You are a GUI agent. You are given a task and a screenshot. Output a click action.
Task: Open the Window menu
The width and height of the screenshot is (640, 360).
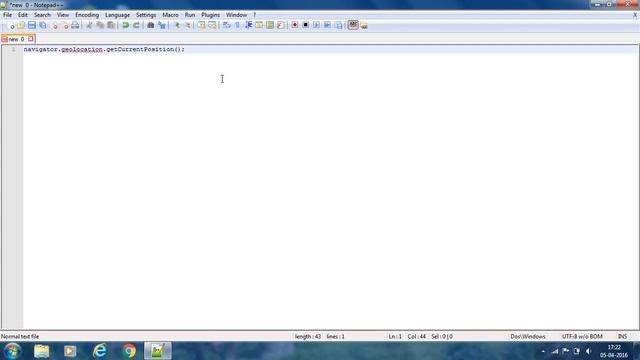(236, 15)
